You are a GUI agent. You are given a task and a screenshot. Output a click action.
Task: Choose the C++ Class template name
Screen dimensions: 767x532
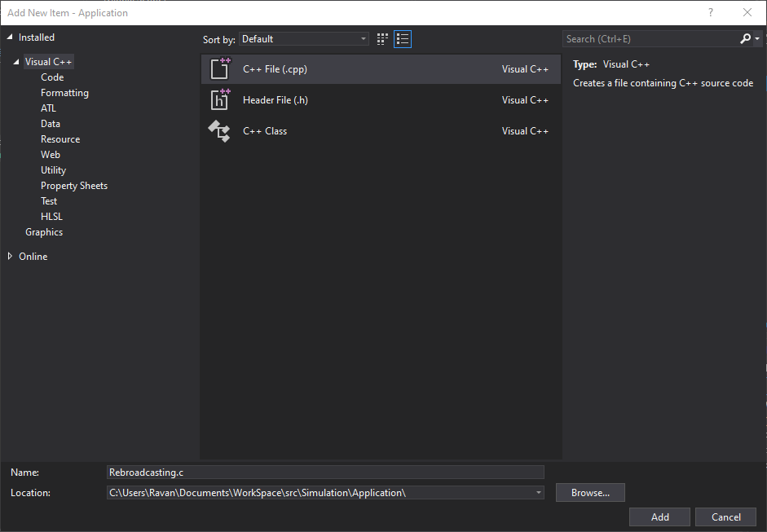pyautogui.click(x=265, y=131)
